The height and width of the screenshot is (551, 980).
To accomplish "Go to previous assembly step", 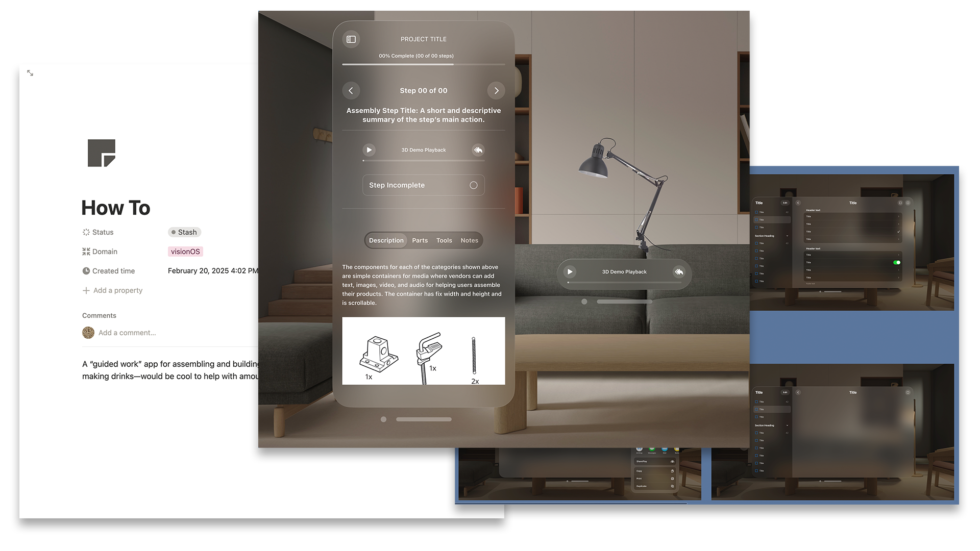I will pos(351,91).
